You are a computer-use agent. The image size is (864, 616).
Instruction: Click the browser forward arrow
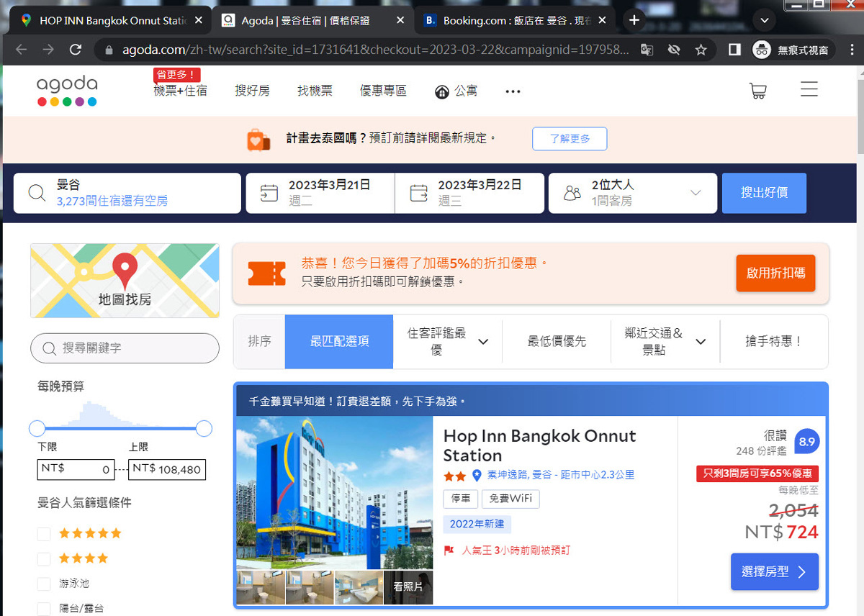(x=48, y=50)
